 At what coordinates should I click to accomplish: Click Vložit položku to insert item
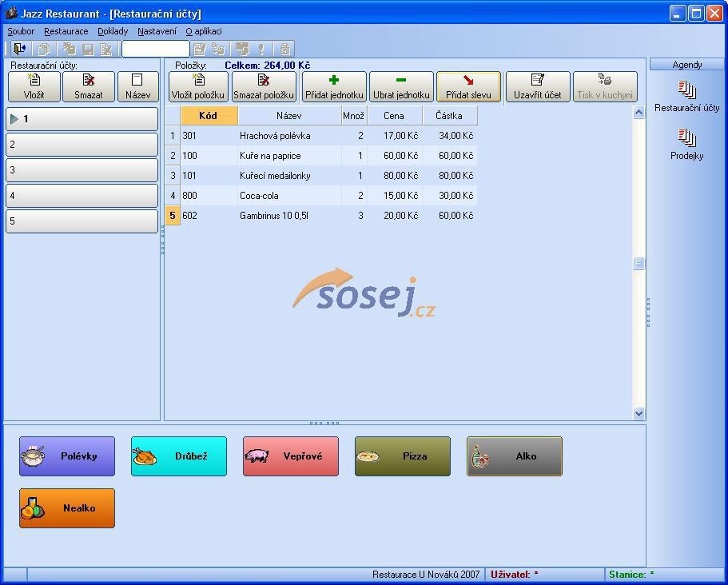click(x=198, y=86)
